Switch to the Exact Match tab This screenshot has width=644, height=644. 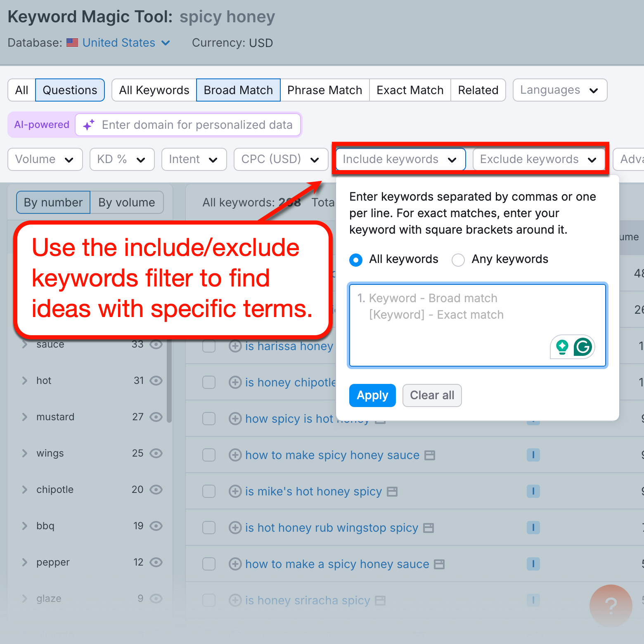click(x=410, y=90)
